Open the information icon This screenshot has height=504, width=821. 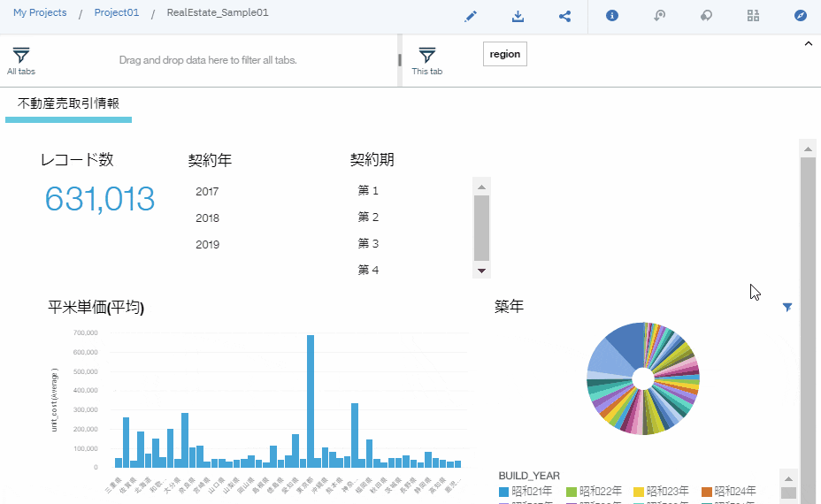(611, 16)
